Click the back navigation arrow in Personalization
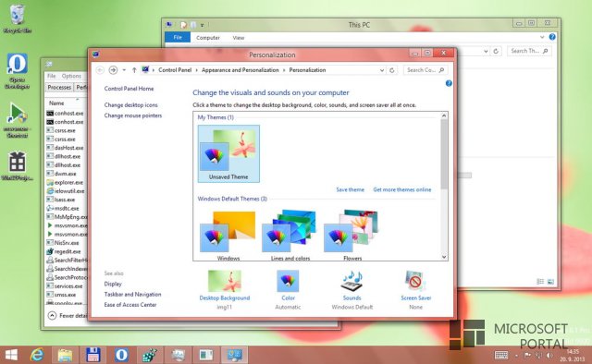This screenshot has height=364, width=592. coord(100,70)
